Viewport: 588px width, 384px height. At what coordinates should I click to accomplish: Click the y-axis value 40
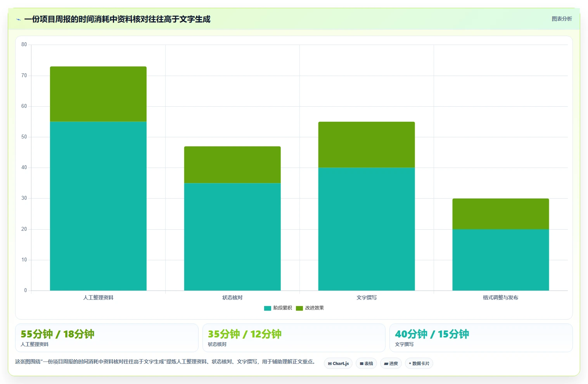[x=24, y=168]
